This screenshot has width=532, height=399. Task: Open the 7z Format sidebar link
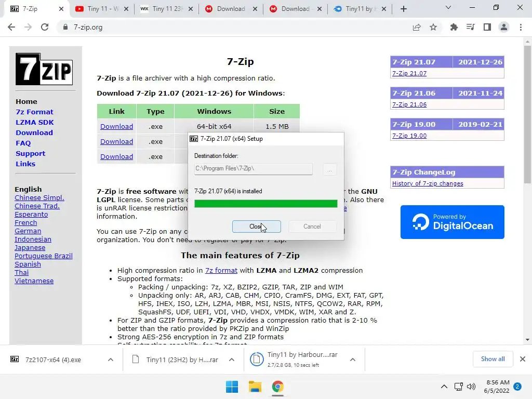(x=34, y=112)
